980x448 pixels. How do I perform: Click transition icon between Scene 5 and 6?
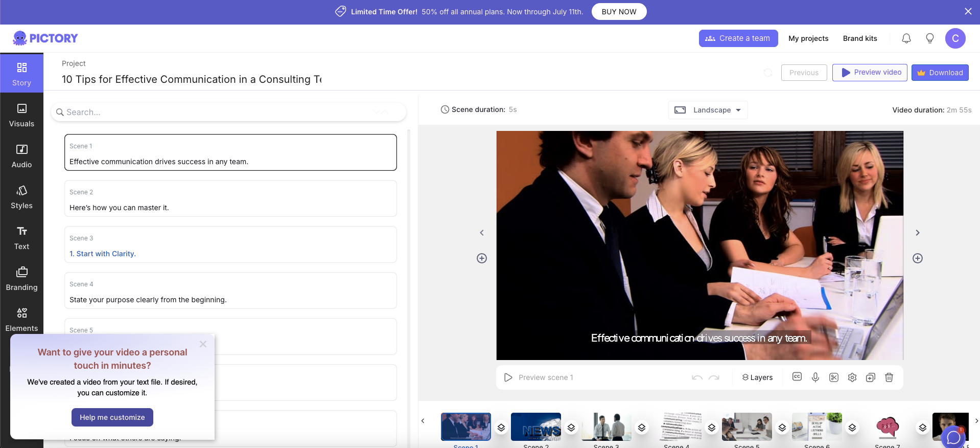coord(782,428)
